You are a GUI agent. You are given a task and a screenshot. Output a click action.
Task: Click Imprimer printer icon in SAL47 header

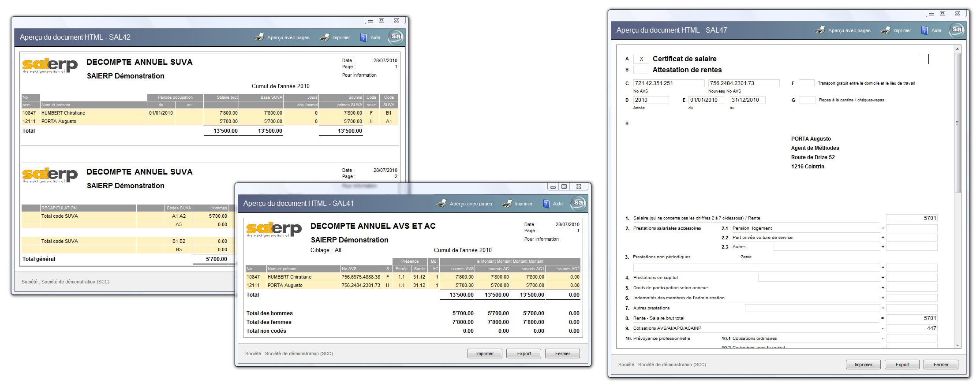tap(886, 30)
